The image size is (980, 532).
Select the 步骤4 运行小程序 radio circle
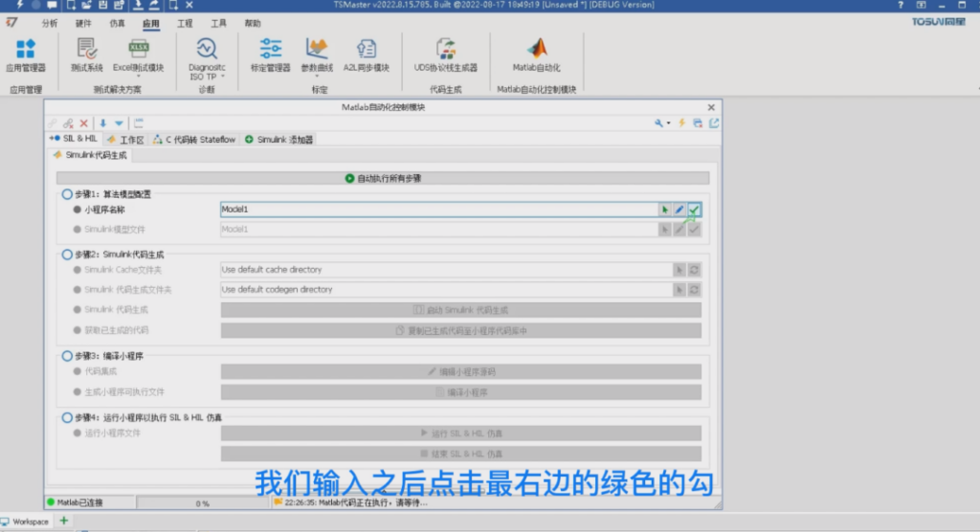[x=67, y=417]
